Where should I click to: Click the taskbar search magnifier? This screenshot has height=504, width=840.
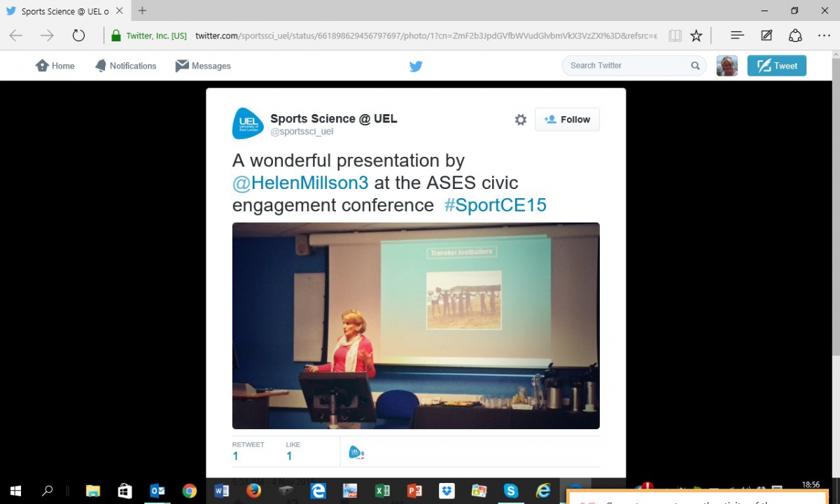point(48,491)
